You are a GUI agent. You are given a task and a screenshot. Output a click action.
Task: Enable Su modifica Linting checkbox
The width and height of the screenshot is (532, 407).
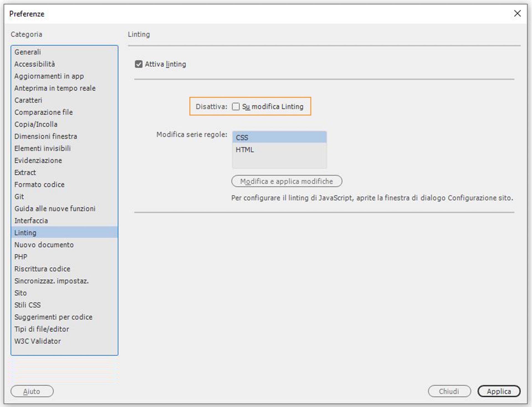point(236,107)
